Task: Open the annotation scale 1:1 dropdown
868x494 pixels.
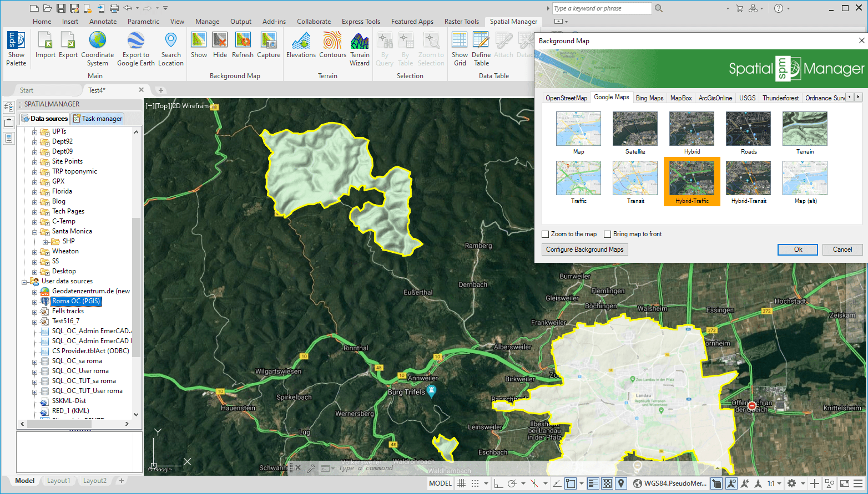Action: [775, 483]
